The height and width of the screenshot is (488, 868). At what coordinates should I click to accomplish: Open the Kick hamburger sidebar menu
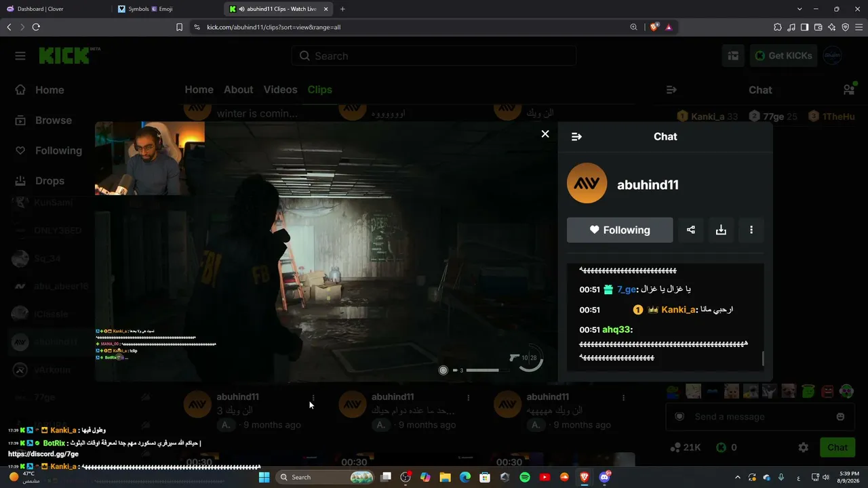20,56
